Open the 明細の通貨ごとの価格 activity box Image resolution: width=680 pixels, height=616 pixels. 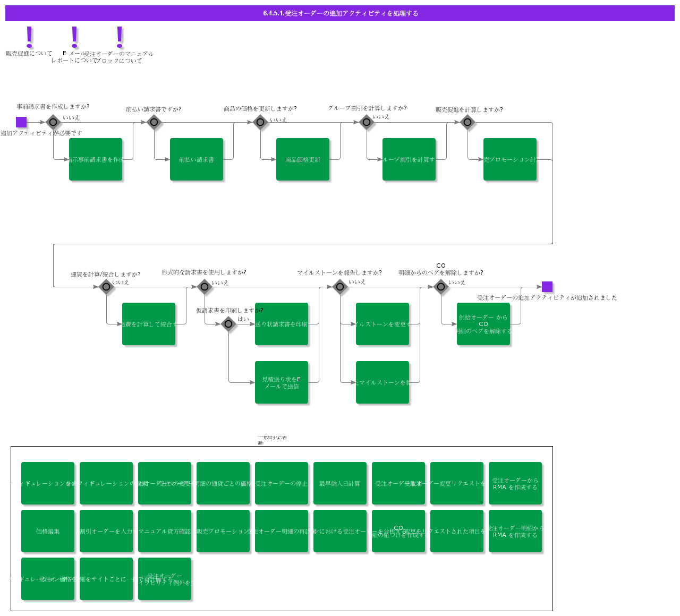[x=223, y=483]
